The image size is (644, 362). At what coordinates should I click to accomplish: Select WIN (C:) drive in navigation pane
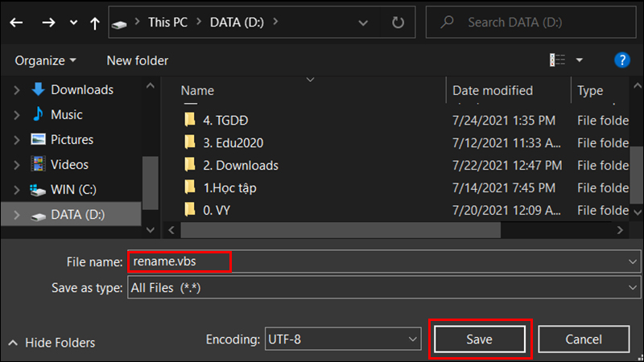pyautogui.click(x=73, y=190)
